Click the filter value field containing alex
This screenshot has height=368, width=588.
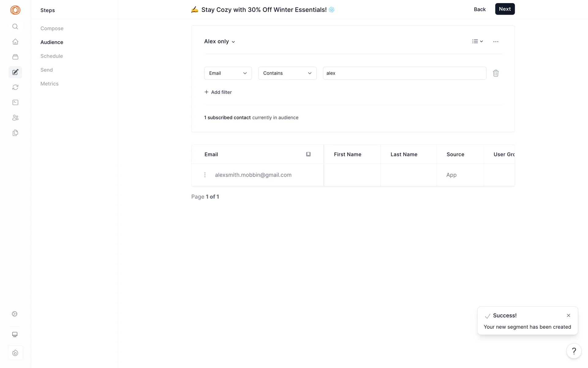404,73
